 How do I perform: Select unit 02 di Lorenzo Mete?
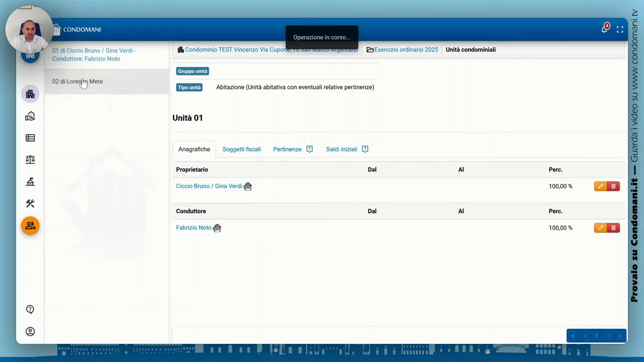pos(77,81)
